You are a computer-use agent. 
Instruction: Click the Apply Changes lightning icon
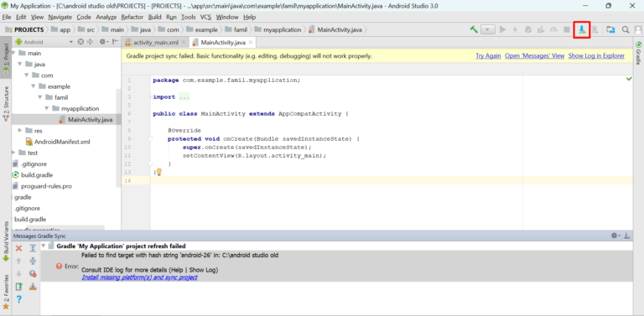click(515, 29)
